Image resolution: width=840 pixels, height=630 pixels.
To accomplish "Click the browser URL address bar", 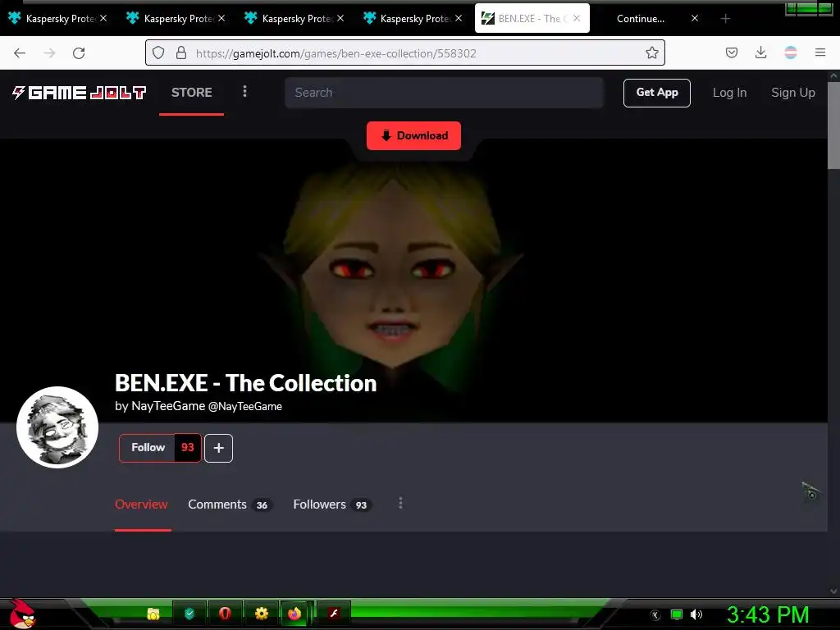I will [407, 53].
